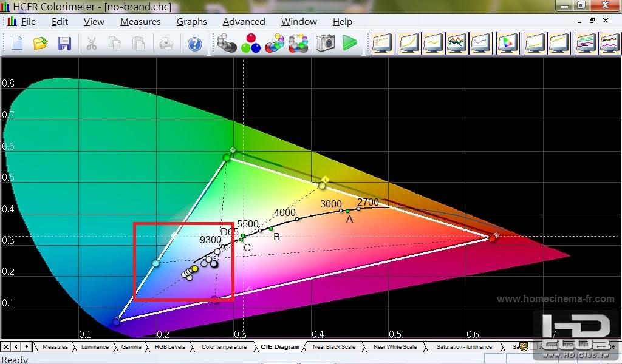Screen dimensions: 622x364
Task: Switch to the Saturation - luminance tab
Action: point(464,346)
